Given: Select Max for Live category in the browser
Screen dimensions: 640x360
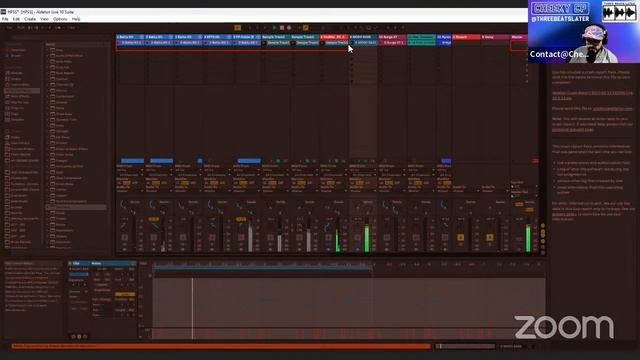Looking at the screenshot, I should (20, 102).
